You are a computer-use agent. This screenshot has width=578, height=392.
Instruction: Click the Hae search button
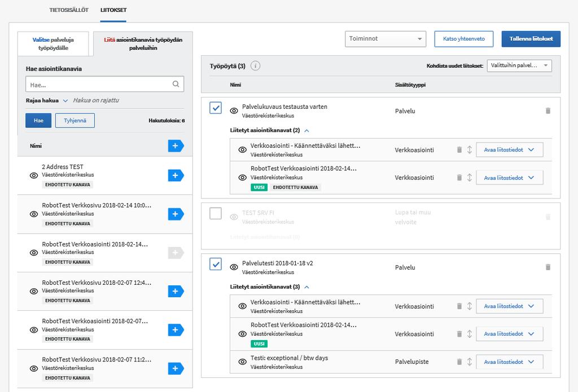38,121
